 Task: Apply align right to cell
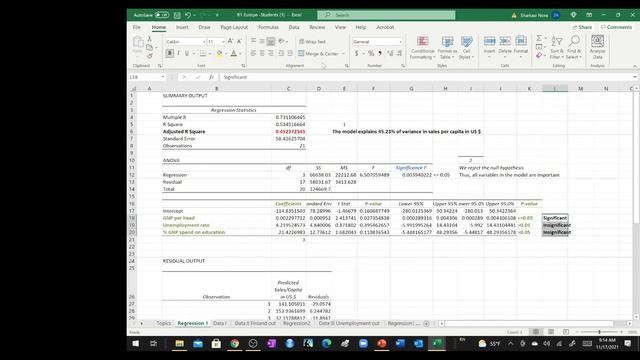[x=271, y=53]
